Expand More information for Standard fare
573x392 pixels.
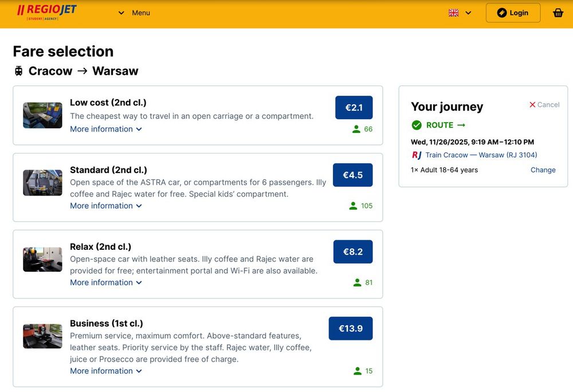pyautogui.click(x=106, y=206)
